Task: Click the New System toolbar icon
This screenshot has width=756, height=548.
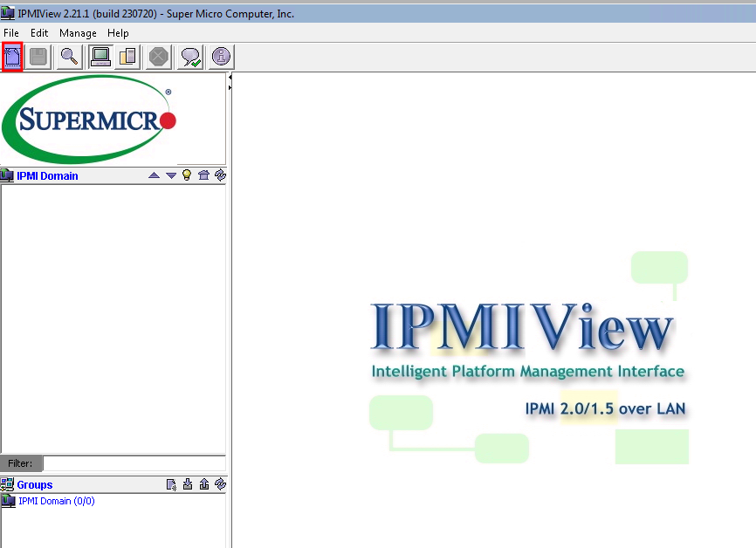Action: click(12, 57)
